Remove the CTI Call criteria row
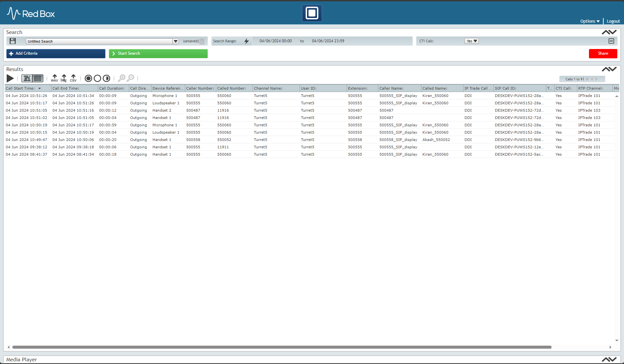The width and height of the screenshot is (624, 364). point(611,41)
